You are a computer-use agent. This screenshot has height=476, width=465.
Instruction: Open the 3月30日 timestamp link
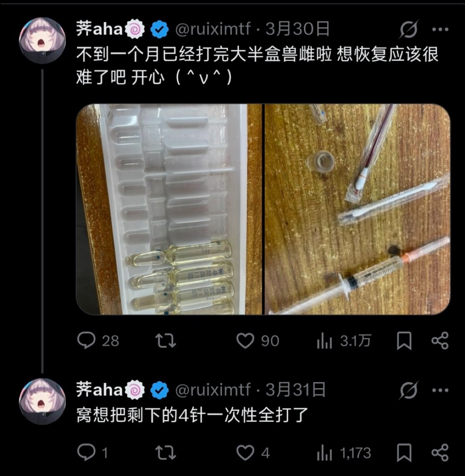tap(297, 29)
